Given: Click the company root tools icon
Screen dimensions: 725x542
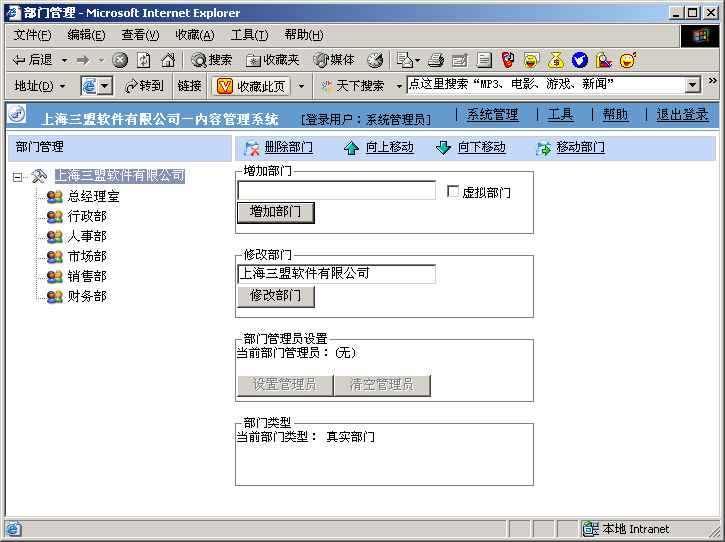Looking at the screenshot, I should [39, 176].
